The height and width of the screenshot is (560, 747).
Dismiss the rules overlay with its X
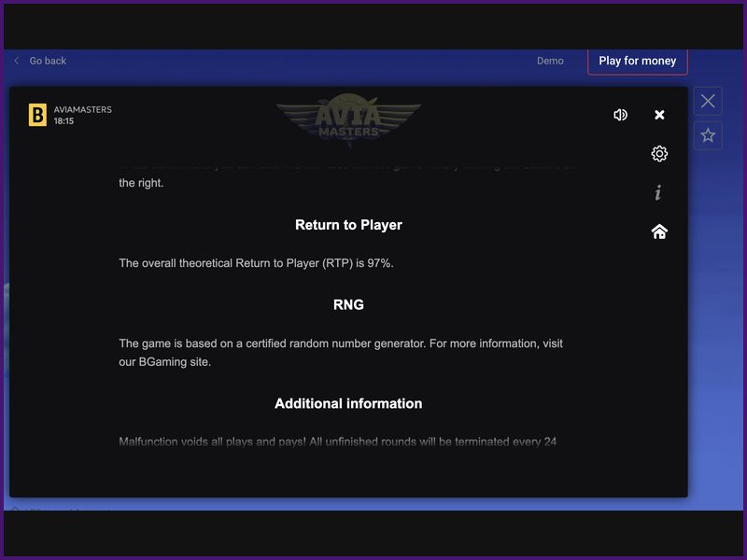659,114
